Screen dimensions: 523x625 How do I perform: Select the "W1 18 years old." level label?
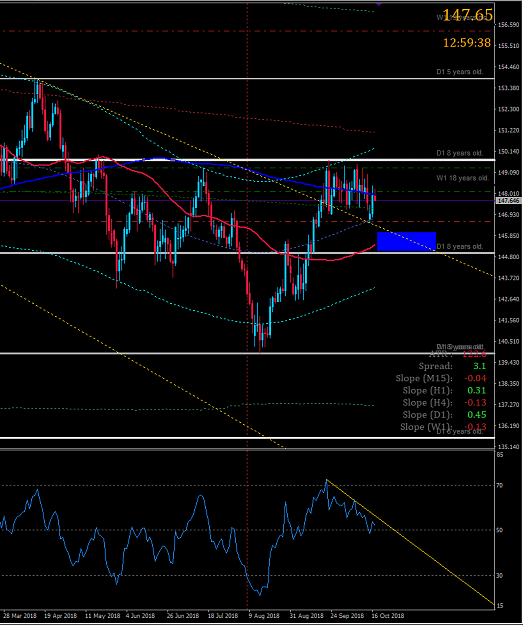tap(462, 178)
